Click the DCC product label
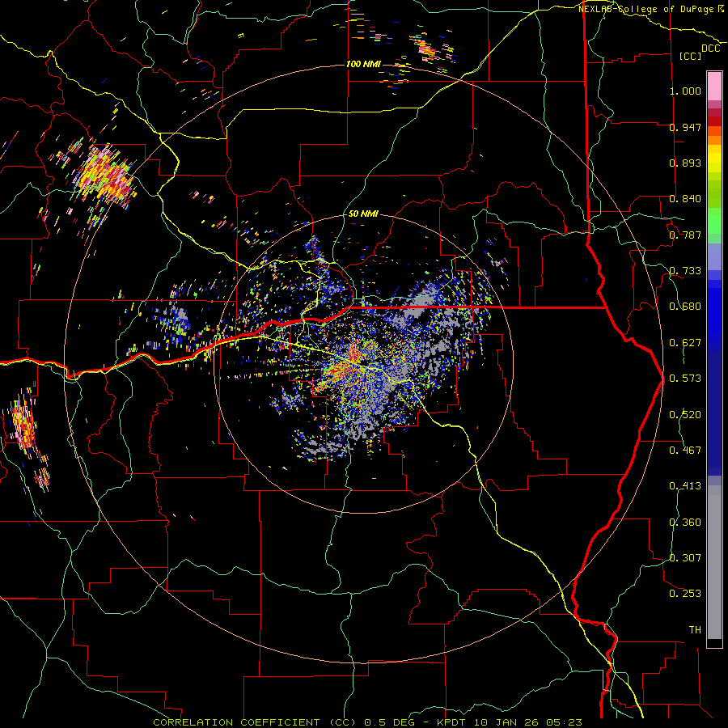This screenshot has width=728, height=728. pos(711,49)
